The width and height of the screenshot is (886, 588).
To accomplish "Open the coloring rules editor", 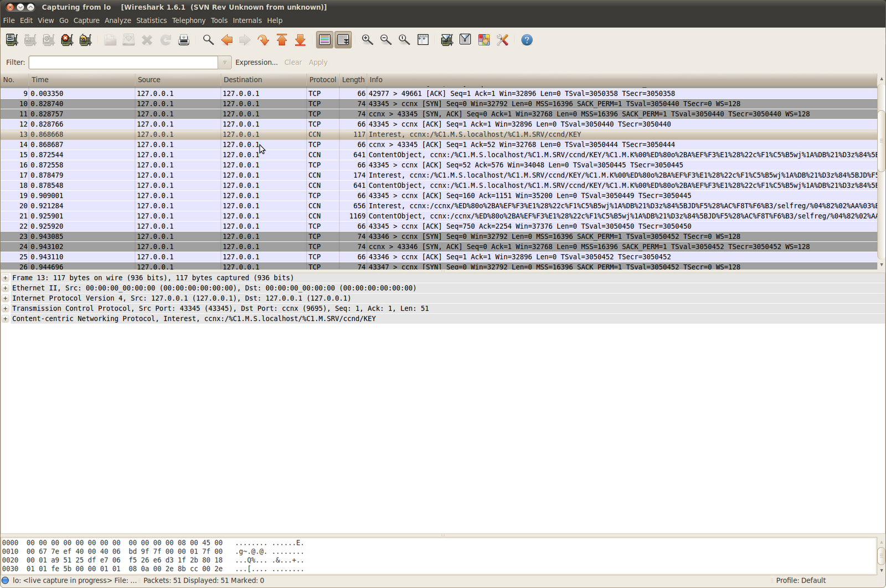I will coord(483,39).
